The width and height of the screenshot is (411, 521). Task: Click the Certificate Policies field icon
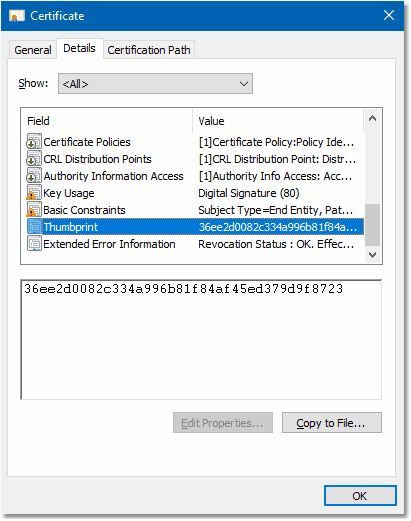click(34, 142)
